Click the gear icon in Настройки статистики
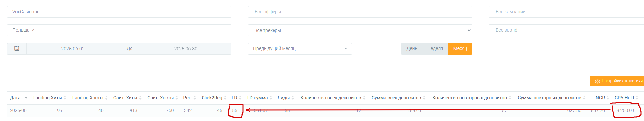644x121 pixels. 597,81
